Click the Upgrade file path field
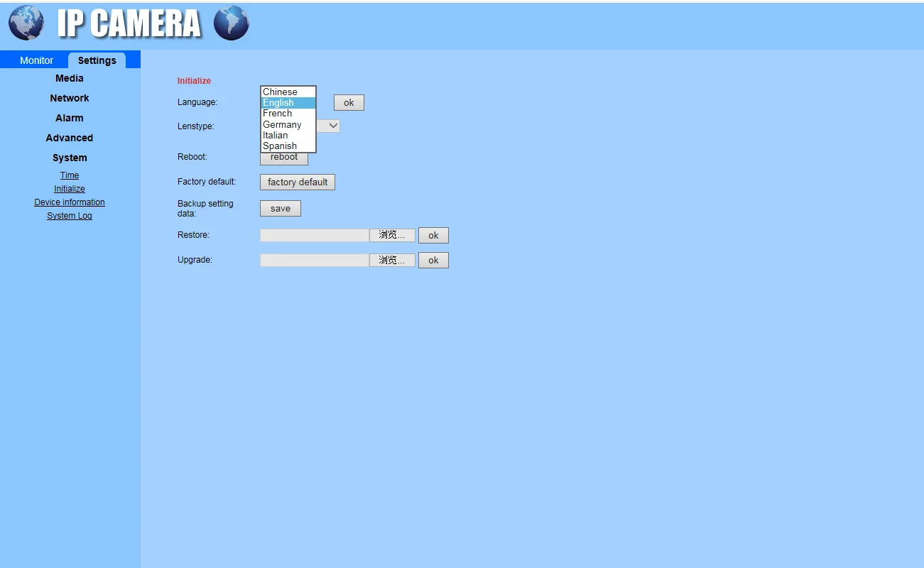This screenshot has height=568, width=924. (x=315, y=261)
